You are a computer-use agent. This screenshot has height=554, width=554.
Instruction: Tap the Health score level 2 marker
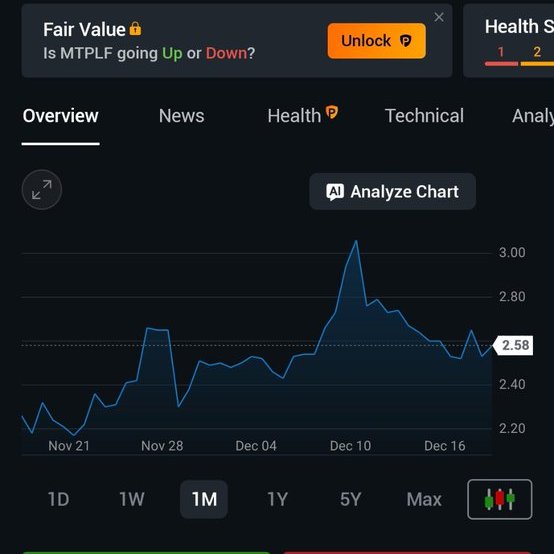click(x=537, y=52)
